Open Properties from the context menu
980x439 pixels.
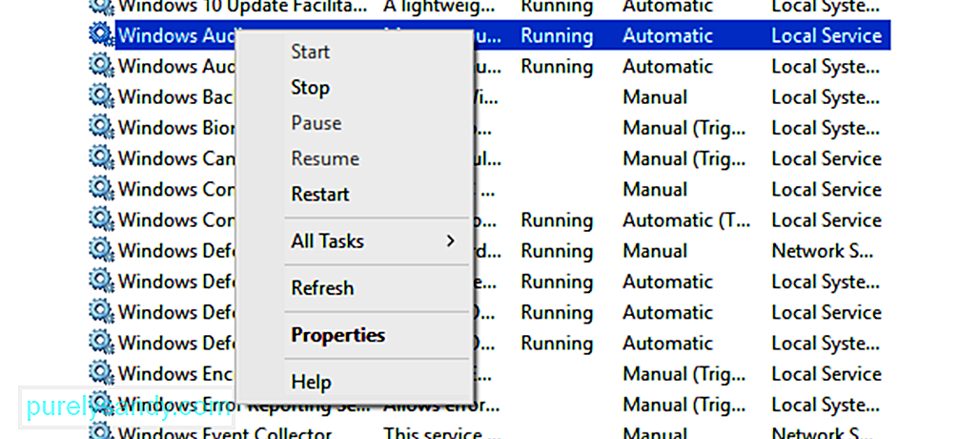338,335
